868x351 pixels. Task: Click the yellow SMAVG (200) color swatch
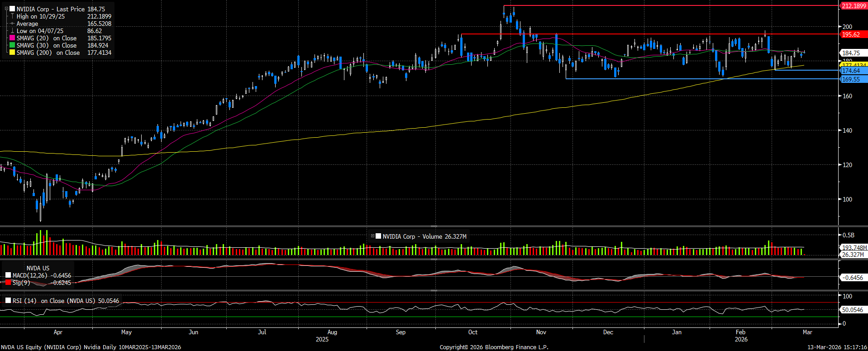pyautogui.click(x=12, y=53)
